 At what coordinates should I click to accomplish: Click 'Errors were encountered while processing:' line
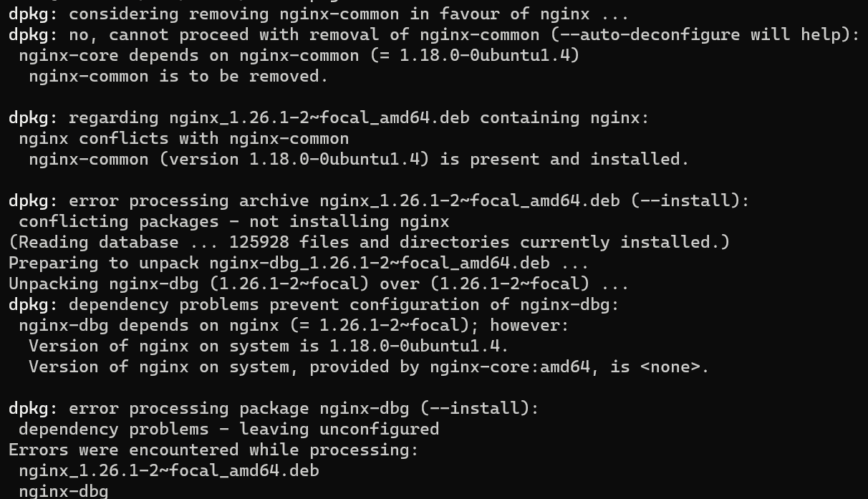tap(213, 450)
